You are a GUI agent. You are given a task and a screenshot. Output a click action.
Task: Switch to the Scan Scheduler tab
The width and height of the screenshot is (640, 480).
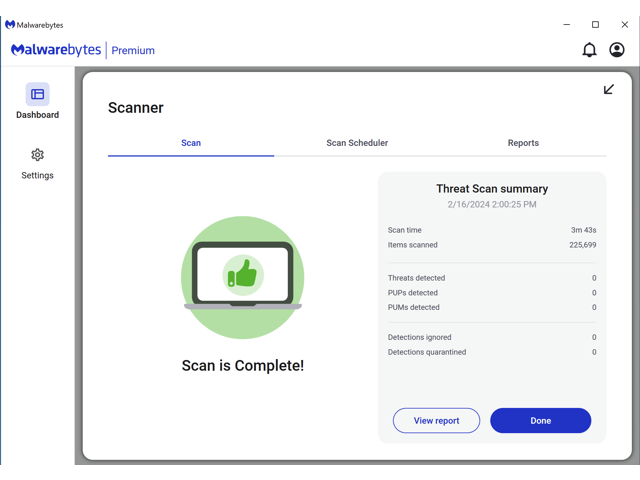coord(357,143)
